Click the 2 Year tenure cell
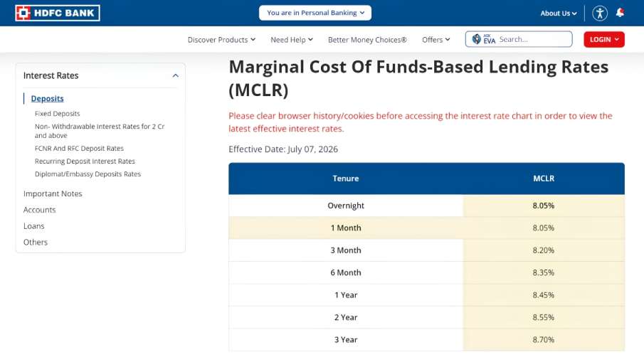The image size is (644, 362). click(x=345, y=317)
